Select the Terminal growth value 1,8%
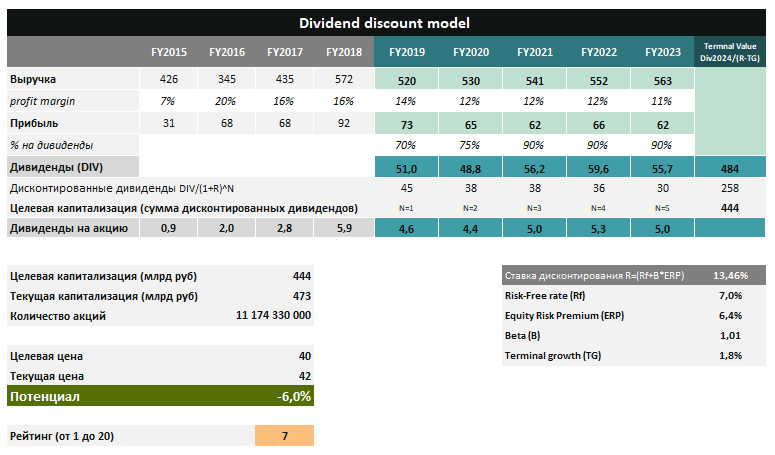Screen dimensions: 775x455 (x=729, y=356)
